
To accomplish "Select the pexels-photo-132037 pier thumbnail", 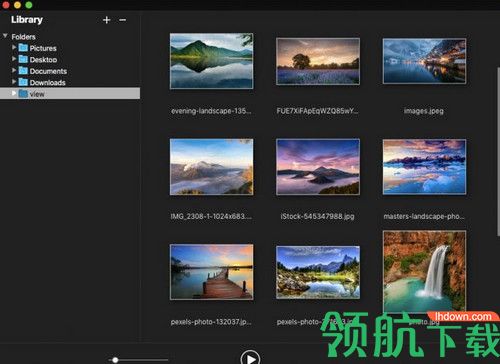I will (x=211, y=272).
